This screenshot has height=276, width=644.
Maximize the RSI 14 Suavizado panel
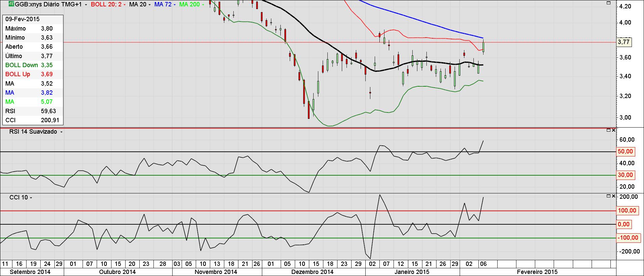point(608,130)
